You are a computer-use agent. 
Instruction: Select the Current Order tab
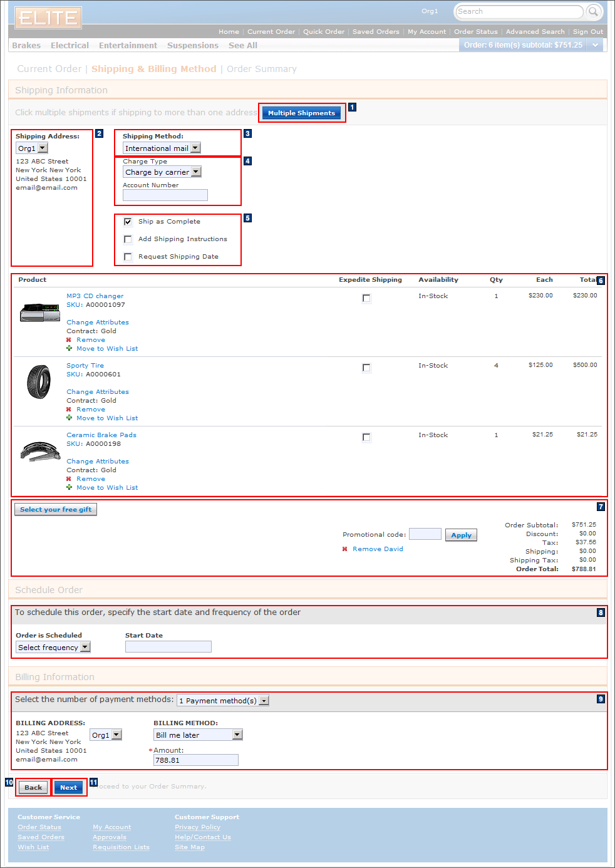click(271, 31)
